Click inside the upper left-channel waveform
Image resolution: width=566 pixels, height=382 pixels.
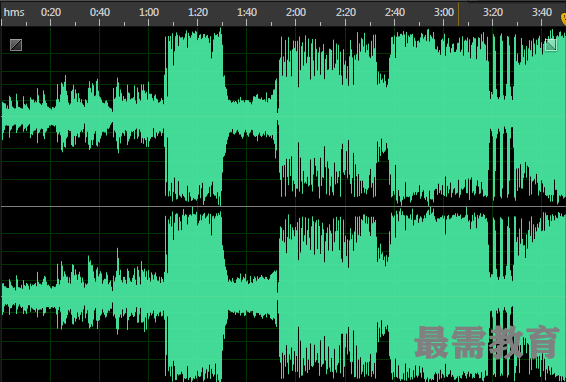tap(283, 116)
